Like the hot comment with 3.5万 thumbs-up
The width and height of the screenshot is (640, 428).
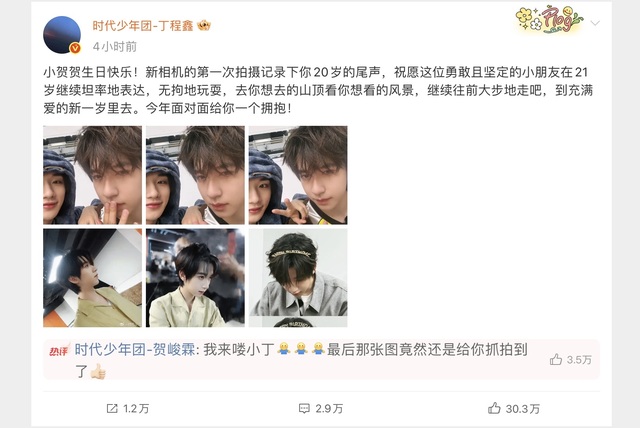click(x=556, y=359)
